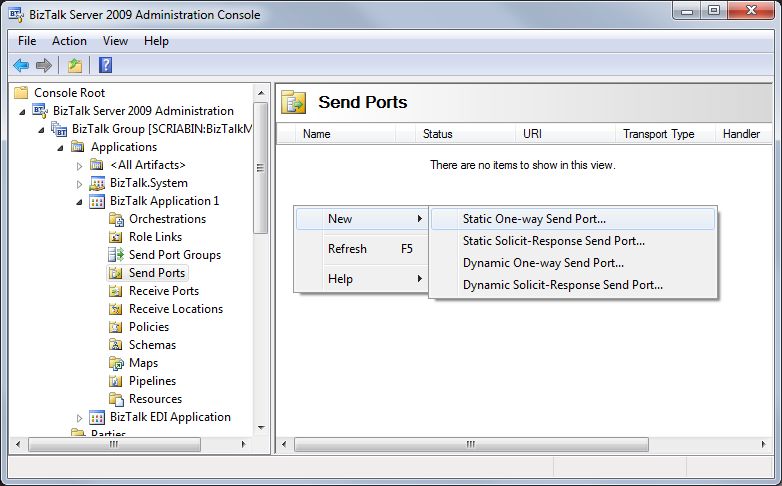Click the Forward arrow toolbar icon
The height and width of the screenshot is (486, 782).
44,65
